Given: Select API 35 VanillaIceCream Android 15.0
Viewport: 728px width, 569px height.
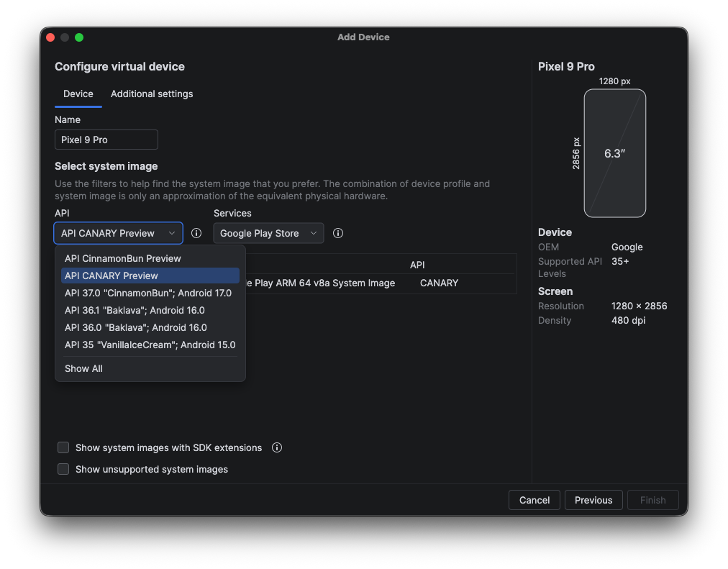Looking at the screenshot, I should (x=150, y=345).
